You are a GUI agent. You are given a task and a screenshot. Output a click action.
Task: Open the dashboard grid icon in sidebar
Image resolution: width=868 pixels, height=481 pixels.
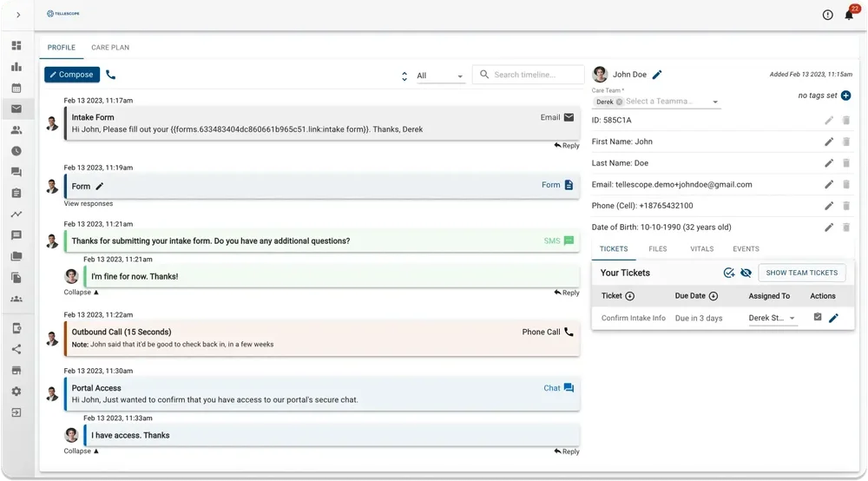tap(16, 45)
